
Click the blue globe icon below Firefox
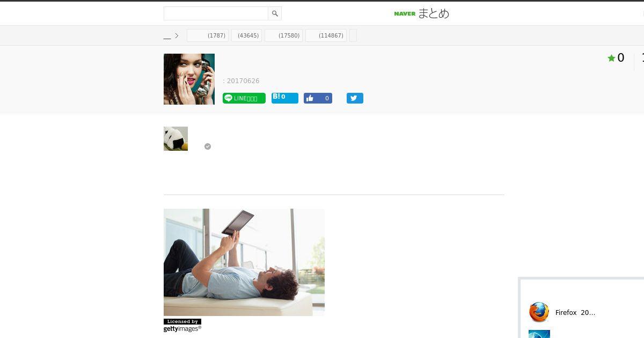pos(539,334)
